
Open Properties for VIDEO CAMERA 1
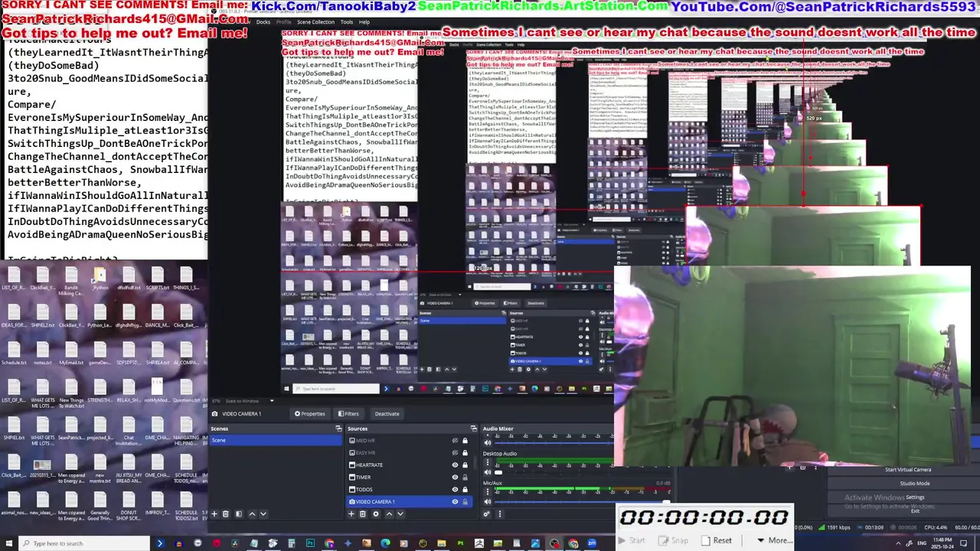coord(310,413)
